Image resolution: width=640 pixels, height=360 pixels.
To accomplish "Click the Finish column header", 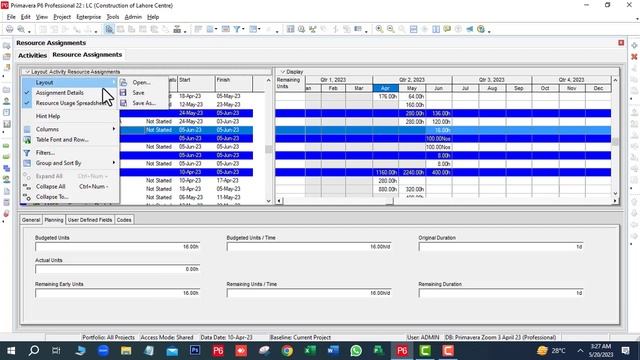I will pyautogui.click(x=233, y=83).
